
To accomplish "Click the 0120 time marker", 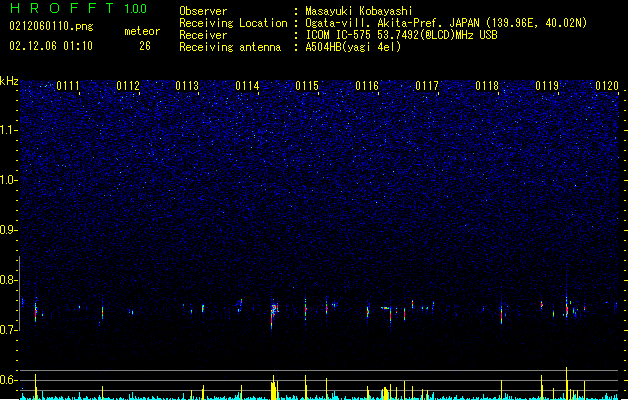I will click(607, 86).
